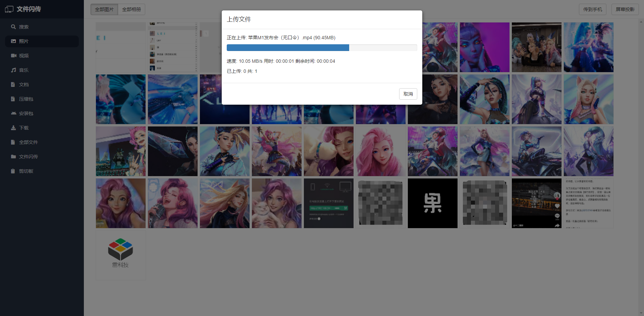Click the 屏幕投影 button
The width and height of the screenshot is (644, 316).
pyautogui.click(x=625, y=9)
